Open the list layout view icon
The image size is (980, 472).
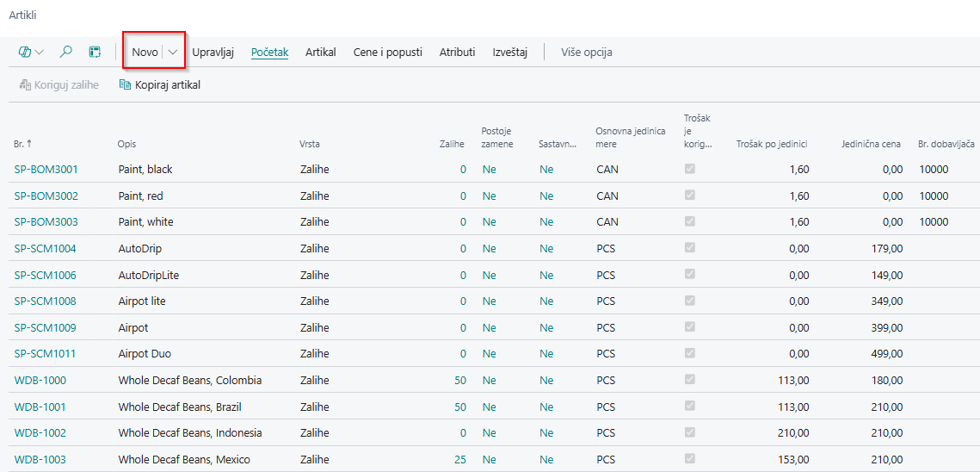coord(95,52)
